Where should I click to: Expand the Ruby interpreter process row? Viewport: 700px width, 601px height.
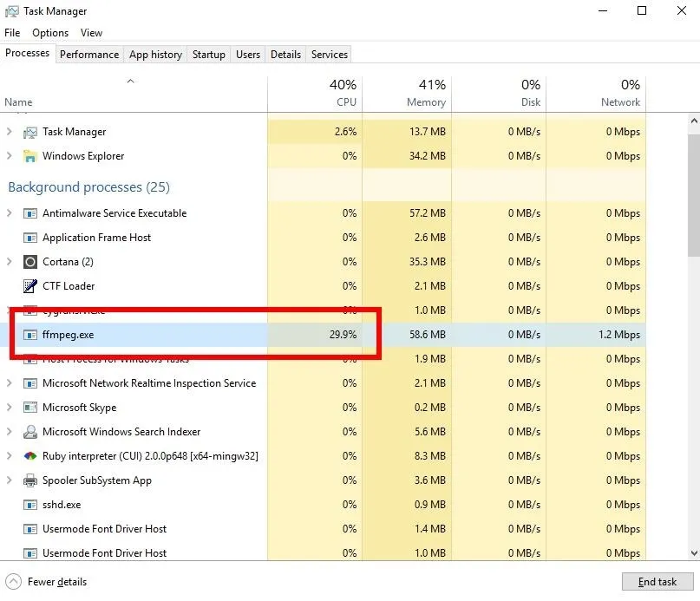(9, 456)
